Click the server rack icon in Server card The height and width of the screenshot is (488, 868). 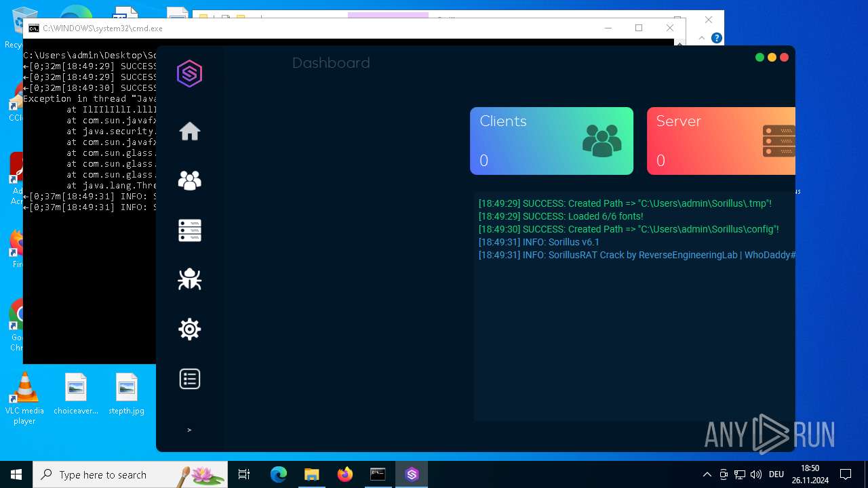point(778,141)
